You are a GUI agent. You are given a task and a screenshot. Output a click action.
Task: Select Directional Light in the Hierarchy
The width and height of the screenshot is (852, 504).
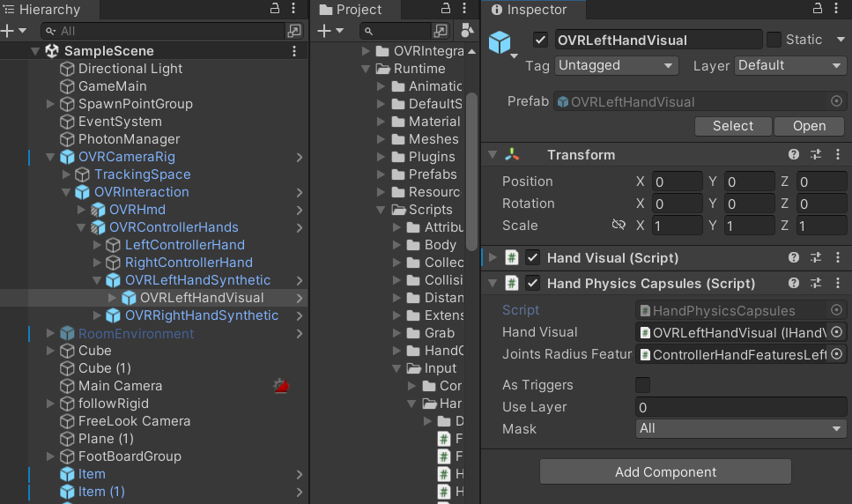pyautogui.click(x=130, y=69)
